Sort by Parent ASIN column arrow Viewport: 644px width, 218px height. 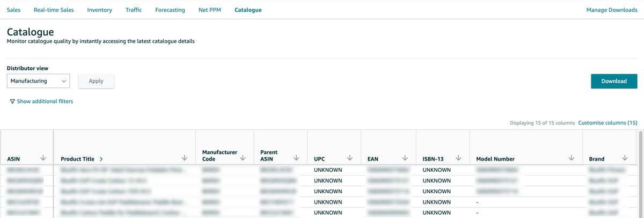click(296, 158)
